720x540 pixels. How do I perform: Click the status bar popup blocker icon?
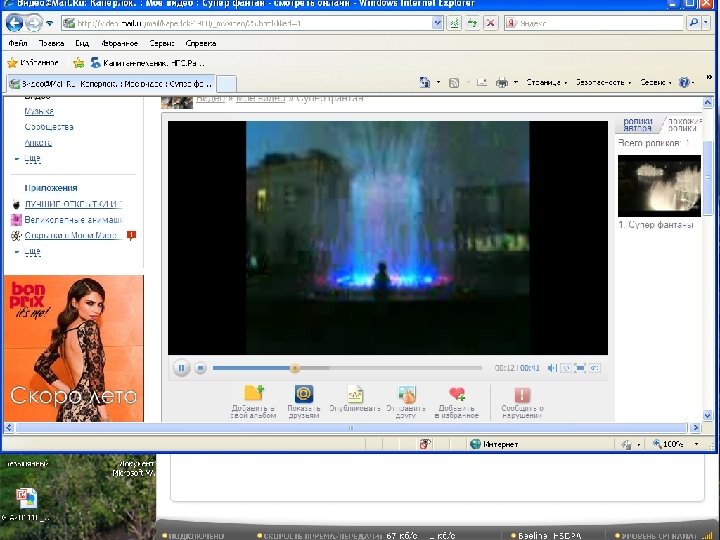click(x=425, y=444)
